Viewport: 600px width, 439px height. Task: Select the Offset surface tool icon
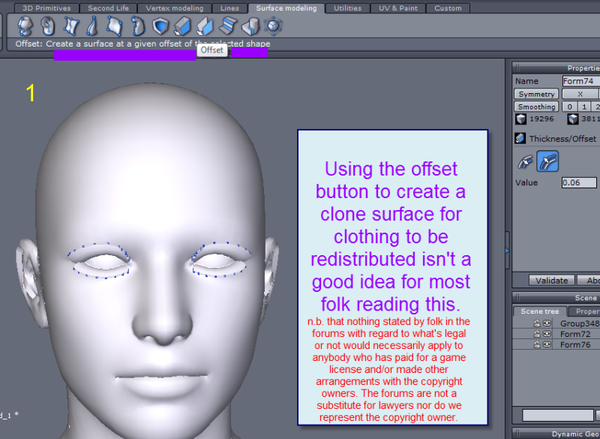[x=204, y=26]
